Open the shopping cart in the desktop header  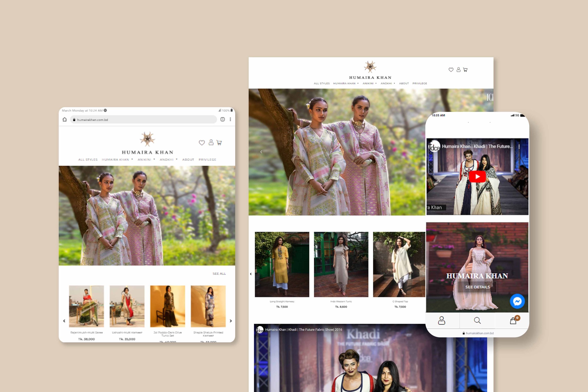coord(465,70)
